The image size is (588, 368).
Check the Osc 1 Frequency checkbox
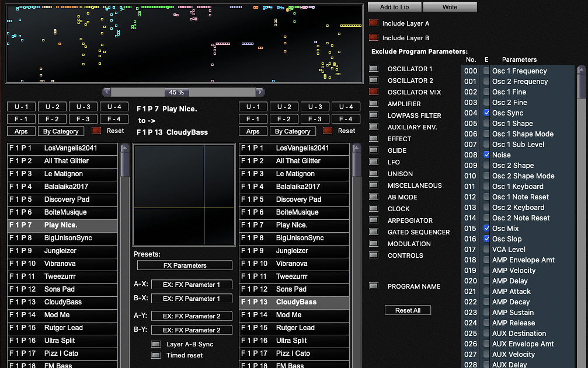coord(486,71)
